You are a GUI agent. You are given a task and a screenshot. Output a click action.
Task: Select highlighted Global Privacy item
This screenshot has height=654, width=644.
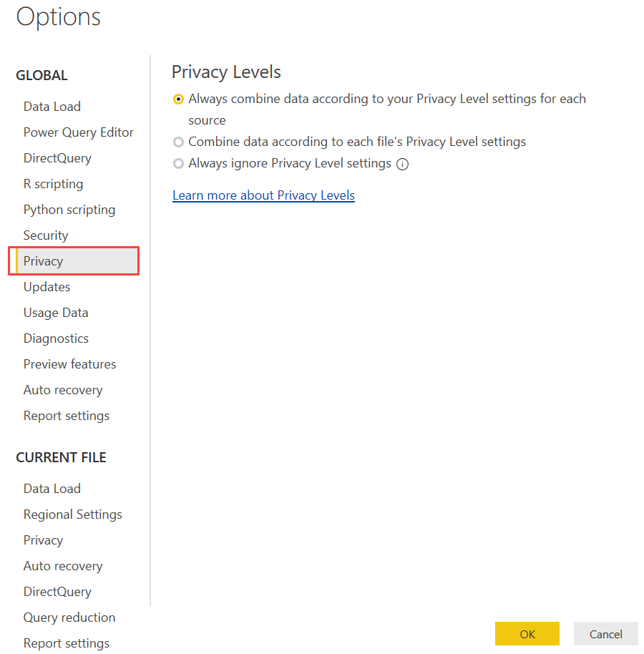[74, 261]
